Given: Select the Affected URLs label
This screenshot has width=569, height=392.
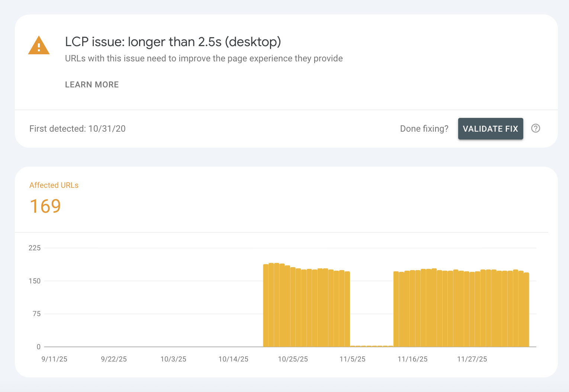Looking at the screenshot, I should [x=54, y=185].
